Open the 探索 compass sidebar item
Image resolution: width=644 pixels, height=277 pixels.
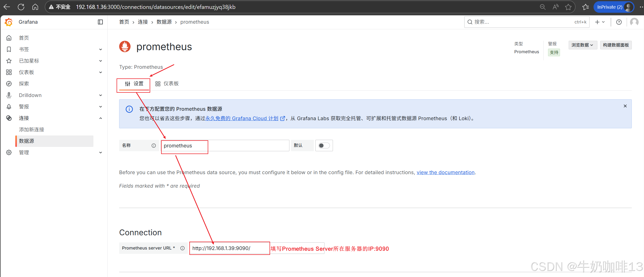(24, 84)
